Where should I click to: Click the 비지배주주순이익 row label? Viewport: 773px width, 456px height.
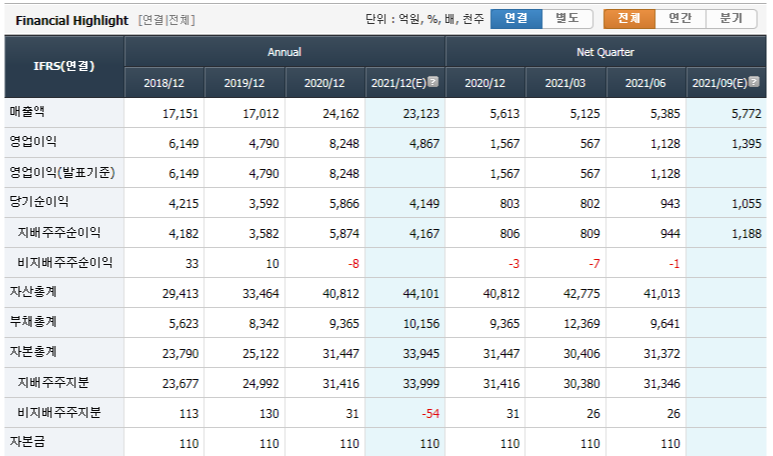(65, 262)
